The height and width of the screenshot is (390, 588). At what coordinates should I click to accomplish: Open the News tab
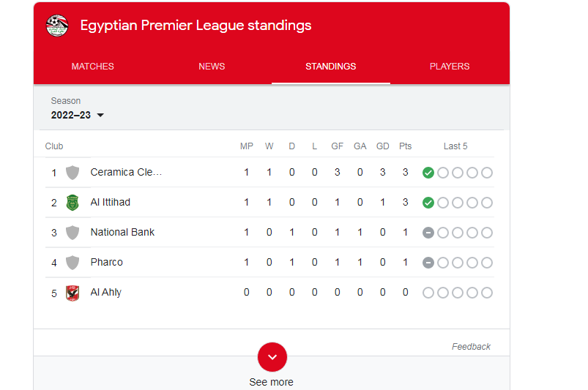coord(212,67)
